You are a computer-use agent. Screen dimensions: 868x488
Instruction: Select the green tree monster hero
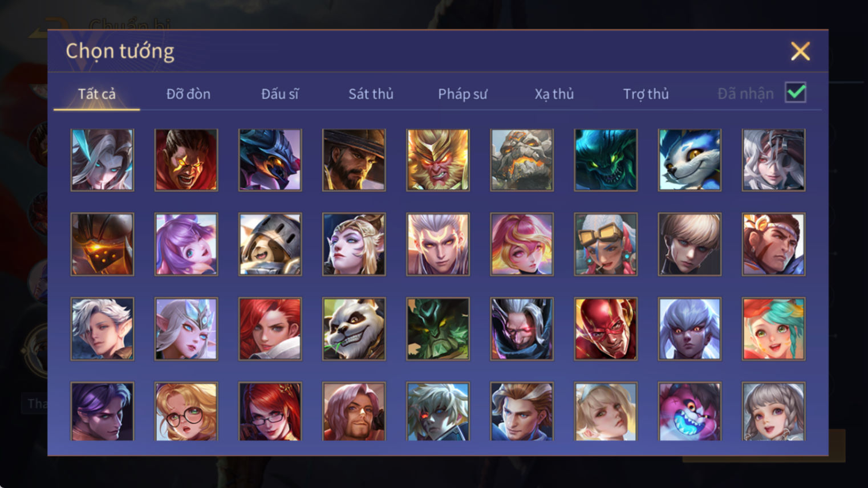tap(438, 329)
